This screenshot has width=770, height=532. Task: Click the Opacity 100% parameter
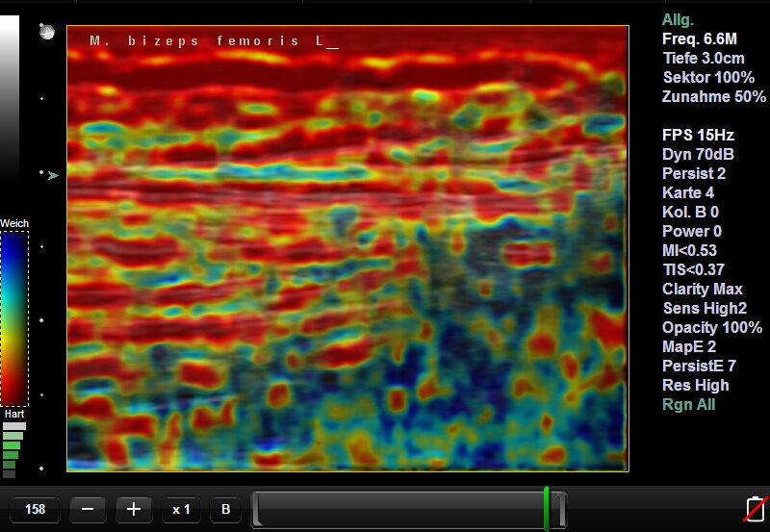point(711,327)
